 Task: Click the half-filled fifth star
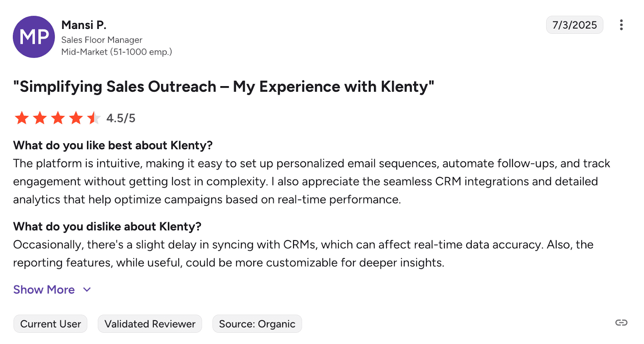(x=93, y=118)
